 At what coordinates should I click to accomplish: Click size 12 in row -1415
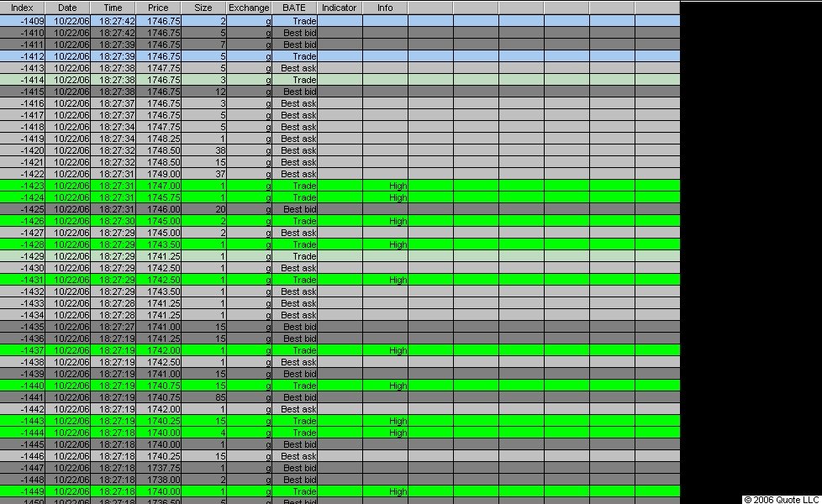[203, 92]
